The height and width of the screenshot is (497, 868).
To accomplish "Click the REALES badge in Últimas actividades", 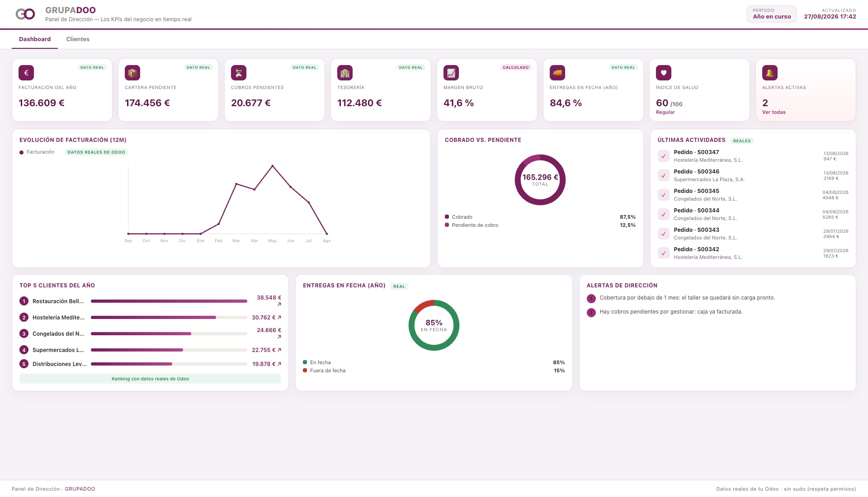I will point(741,141).
